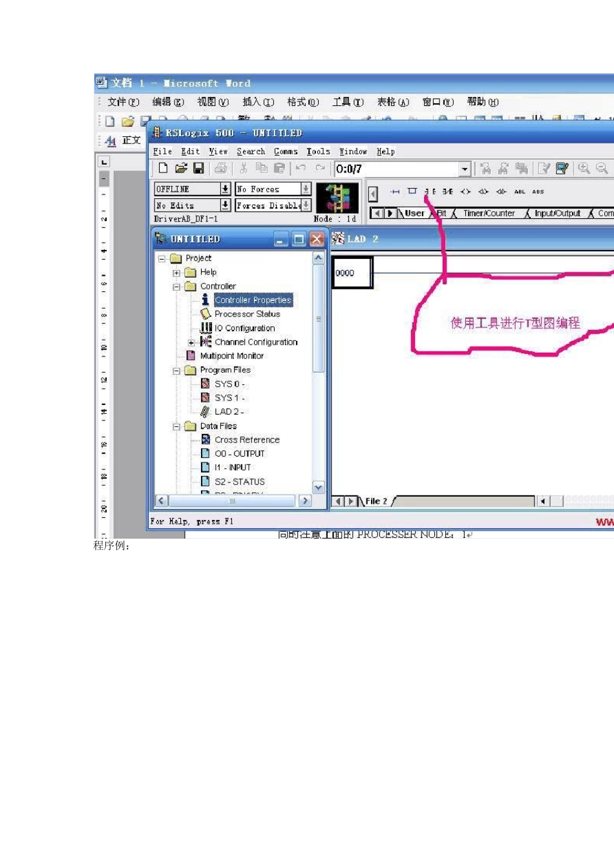The height and width of the screenshot is (868, 614).
Task: Select rung 0000 in LAD 2
Action: click(x=352, y=273)
